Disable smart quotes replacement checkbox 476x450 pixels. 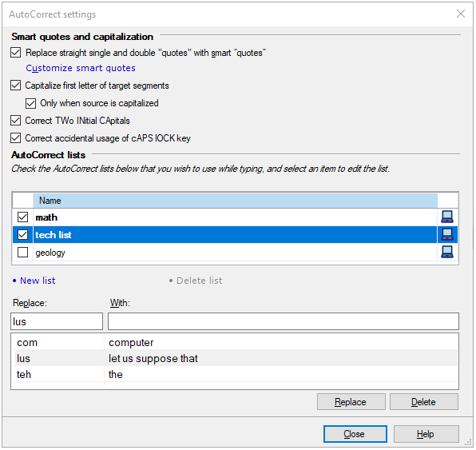[16, 52]
